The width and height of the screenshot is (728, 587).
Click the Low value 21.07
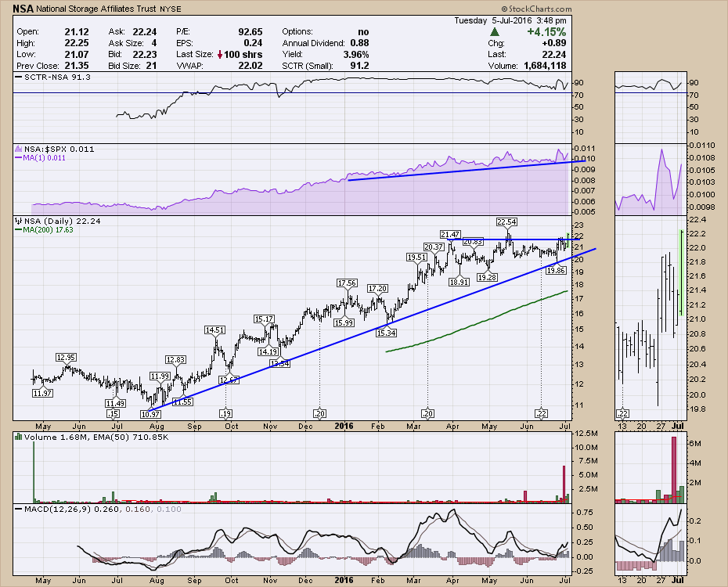(77, 54)
